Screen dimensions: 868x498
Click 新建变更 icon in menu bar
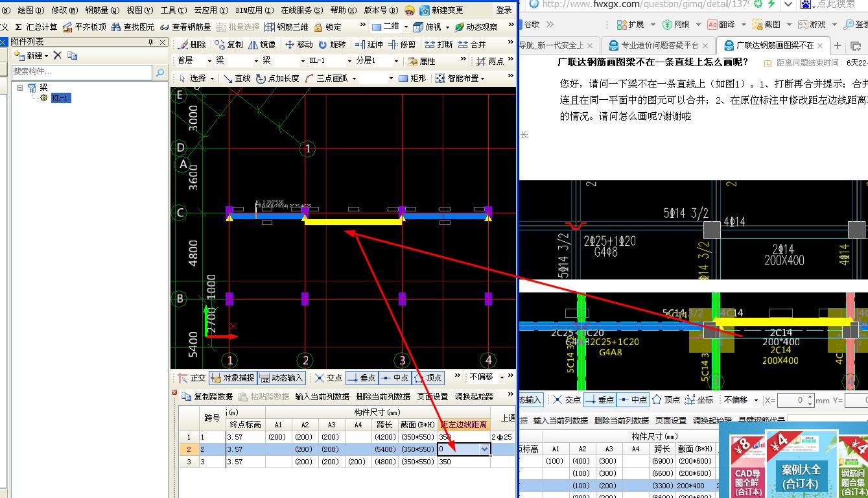[x=425, y=10]
